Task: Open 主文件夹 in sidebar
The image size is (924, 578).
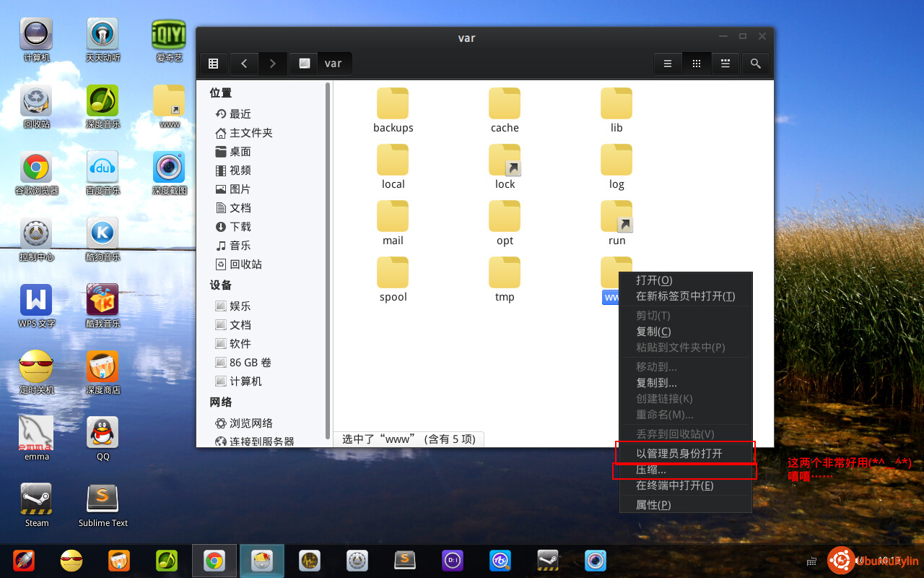Action: pyautogui.click(x=250, y=133)
